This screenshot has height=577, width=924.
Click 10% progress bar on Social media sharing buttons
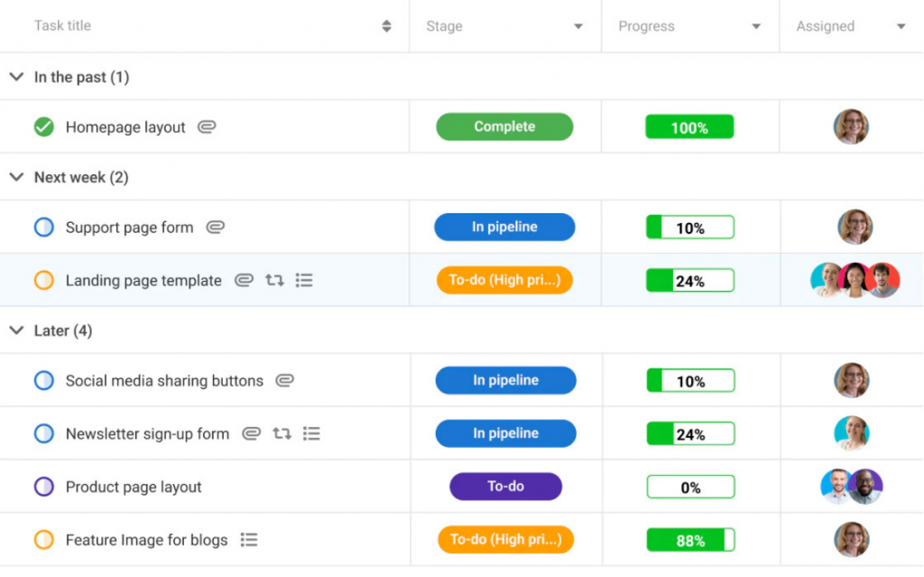pos(690,380)
